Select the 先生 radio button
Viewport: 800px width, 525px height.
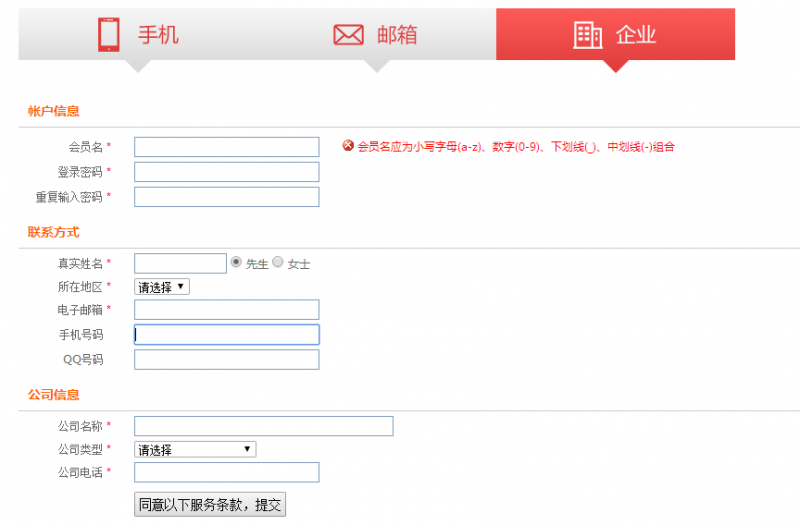[236, 262]
